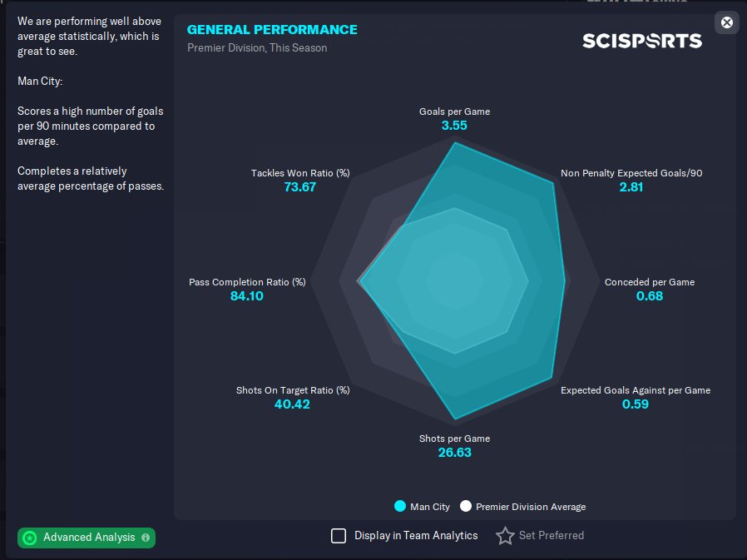This screenshot has width=747, height=560.
Task: Click the Goals per Game value 3.55
Action: pos(454,126)
